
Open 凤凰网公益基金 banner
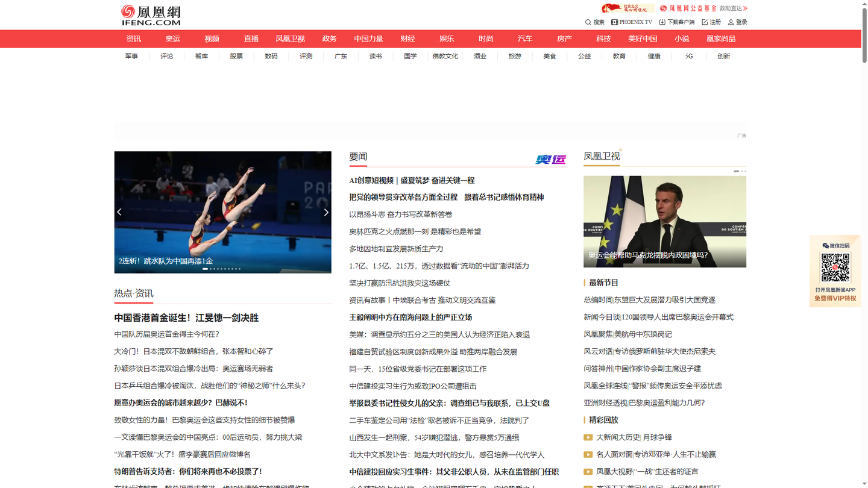(x=688, y=8)
